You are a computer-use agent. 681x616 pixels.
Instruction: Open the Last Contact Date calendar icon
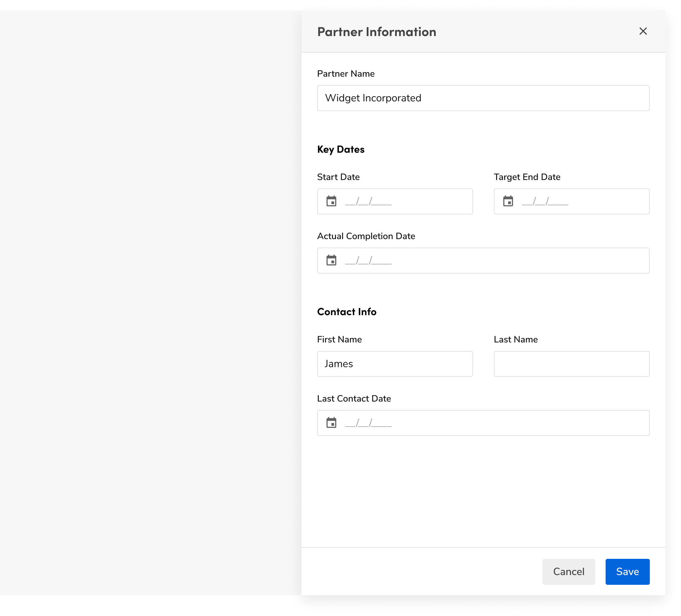click(331, 423)
